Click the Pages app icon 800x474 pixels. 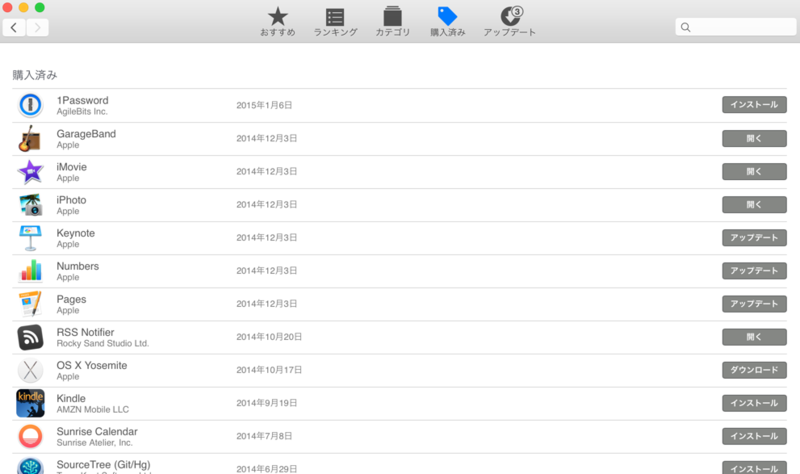30,304
